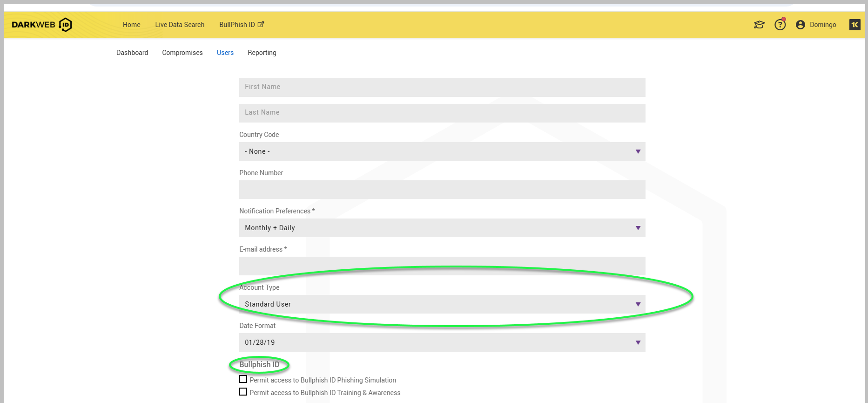Click the Kaseya K icon
The height and width of the screenshot is (403, 868).
point(855,25)
